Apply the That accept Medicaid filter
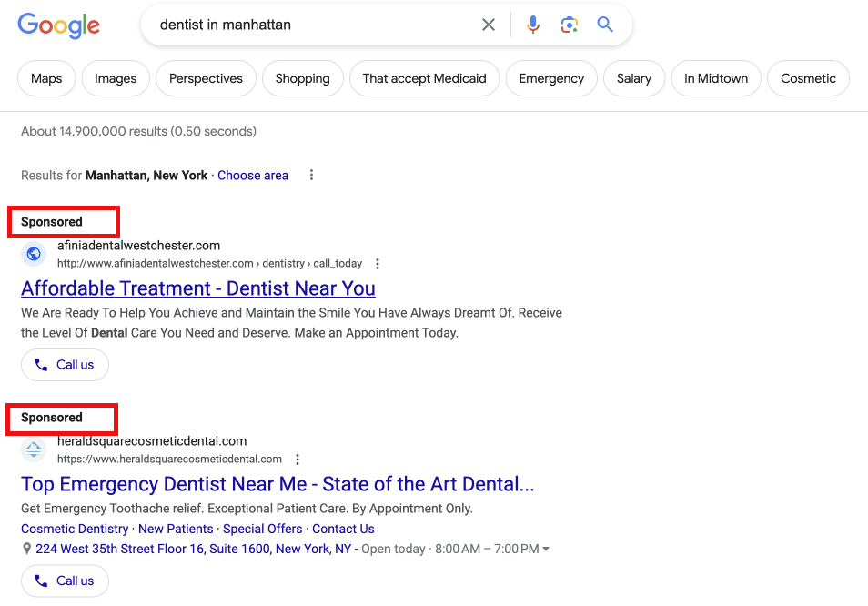 [x=425, y=78]
